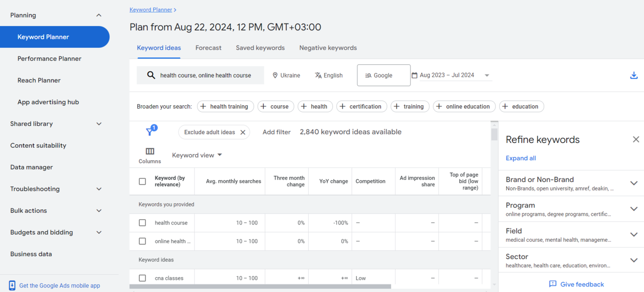Check the 'cna classes' keyword row
Image resolution: width=644 pixels, height=292 pixels.
click(142, 278)
